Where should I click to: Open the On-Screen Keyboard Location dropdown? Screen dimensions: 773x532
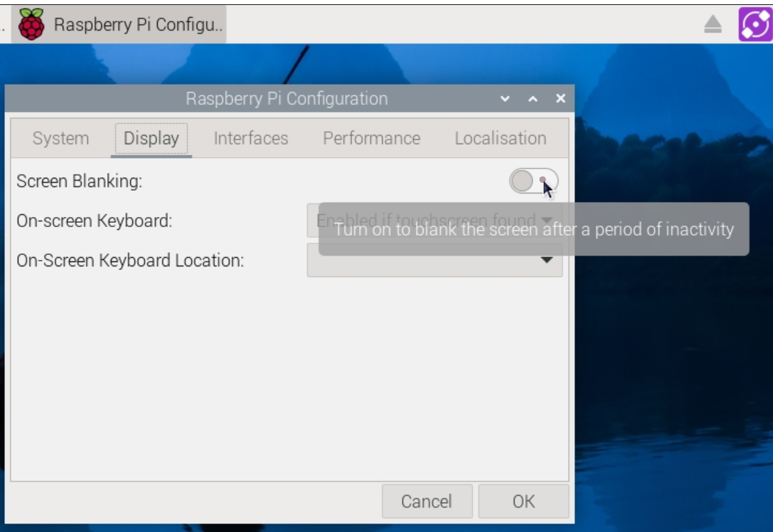coord(434,260)
